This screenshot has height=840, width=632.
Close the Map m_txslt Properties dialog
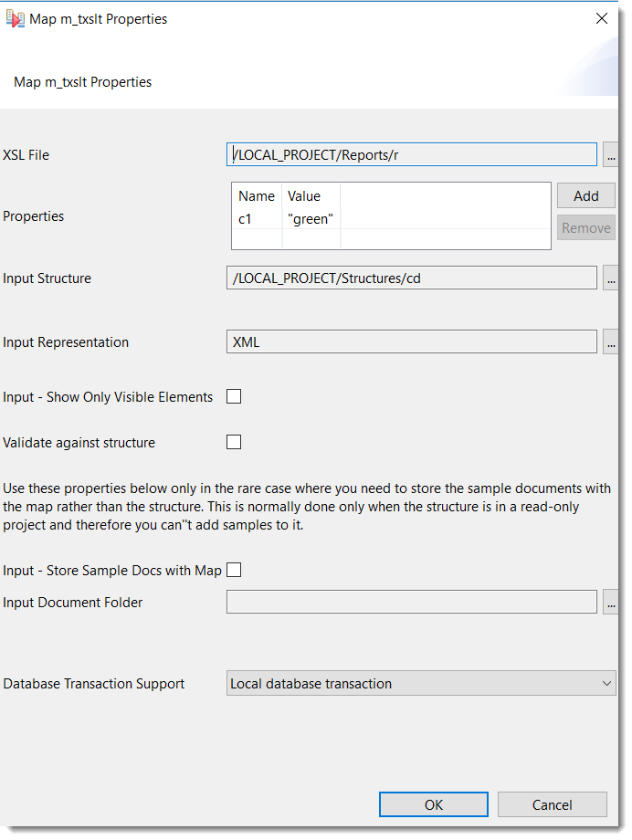pyautogui.click(x=602, y=19)
